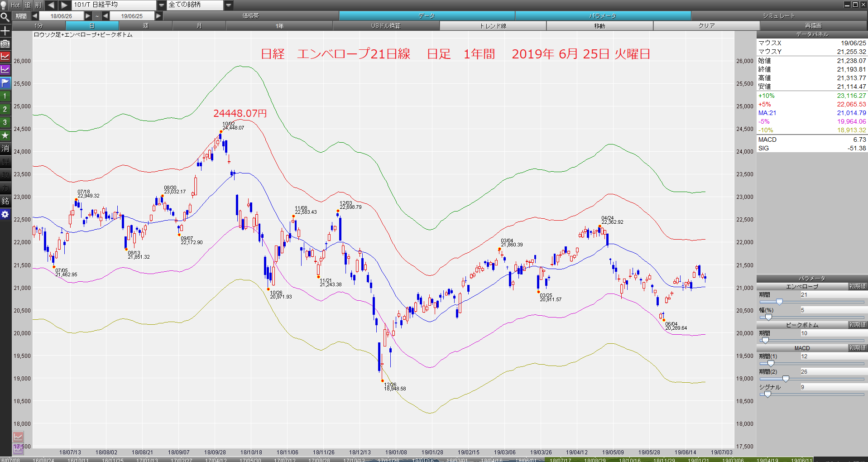This screenshot has height=462, width=868.
Task: Select the 週 weekly timeframe tab
Action: coord(145,26)
